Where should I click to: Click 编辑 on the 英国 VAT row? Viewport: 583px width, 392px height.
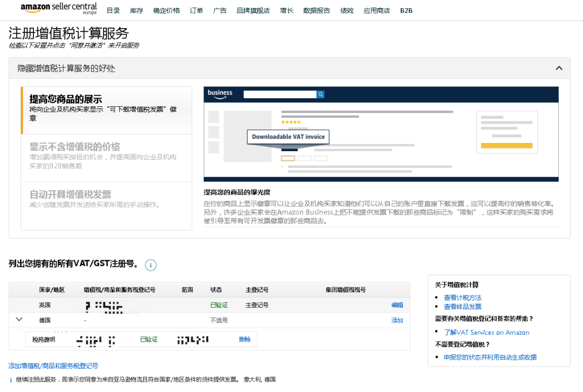click(x=397, y=305)
